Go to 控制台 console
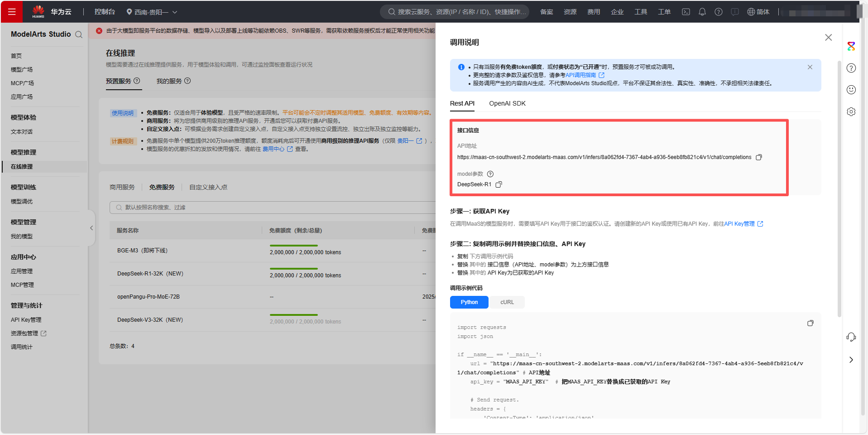Screen dimensions: 868x435 (x=105, y=12)
